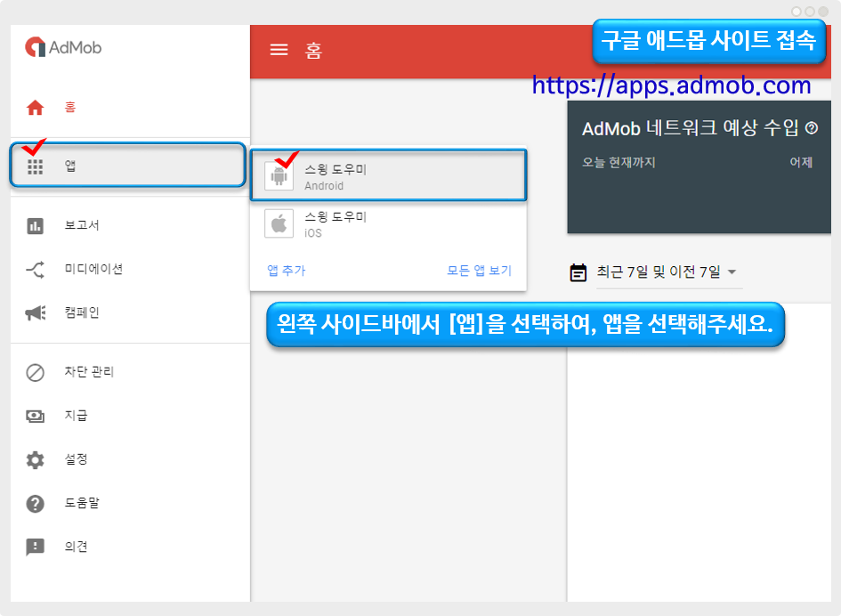Click the AdMob logo
The height and width of the screenshot is (616, 841).
click(x=63, y=47)
